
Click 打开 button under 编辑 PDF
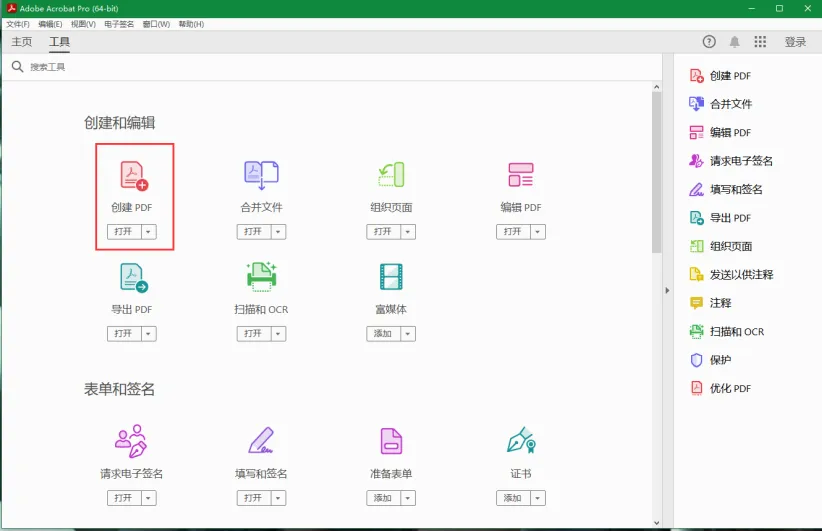(513, 232)
